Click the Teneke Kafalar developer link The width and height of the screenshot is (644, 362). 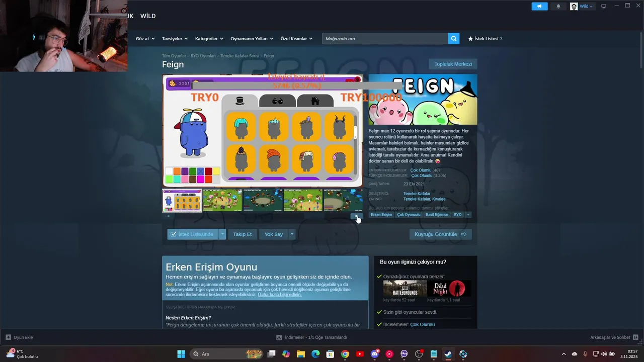pyautogui.click(x=417, y=194)
